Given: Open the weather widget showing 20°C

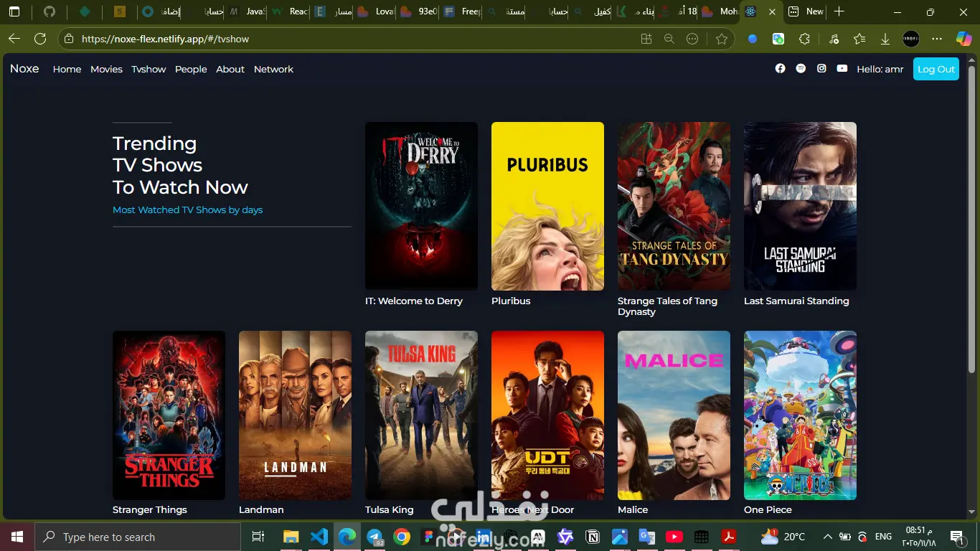Looking at the screenshot, I should click(783, 537).
